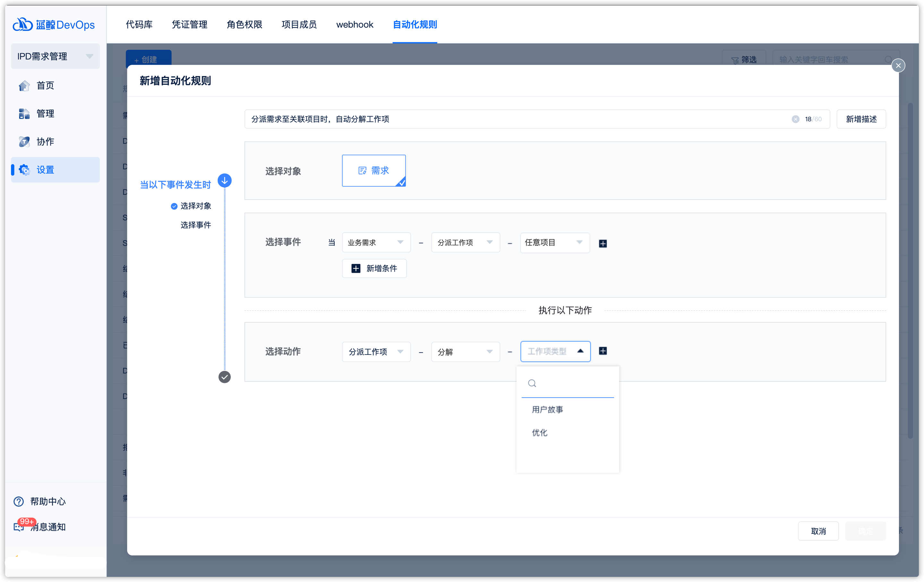Expand the 业务需求 dropdown
This screenshot has height=582, width=924.
click(x=376, y=243)
